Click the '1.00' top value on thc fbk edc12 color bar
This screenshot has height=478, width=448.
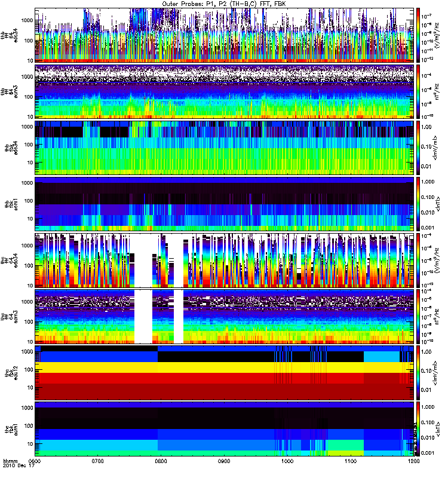(x=426, y=351)
